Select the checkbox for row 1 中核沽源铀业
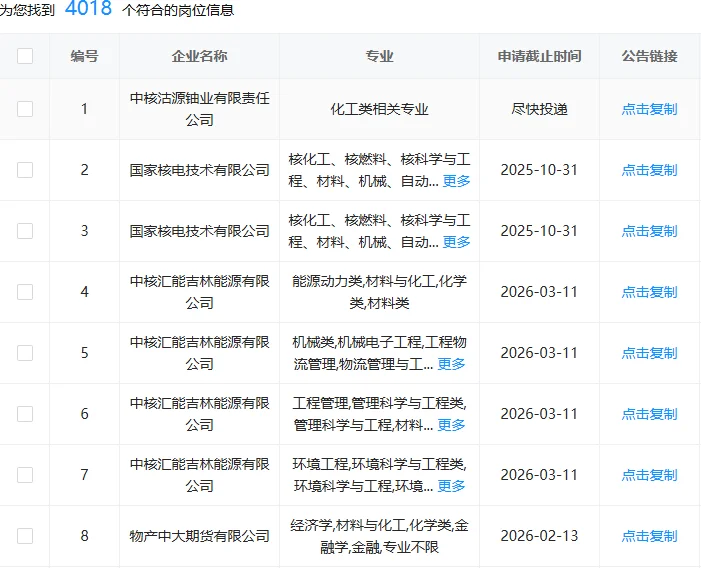 coord(25,109)
